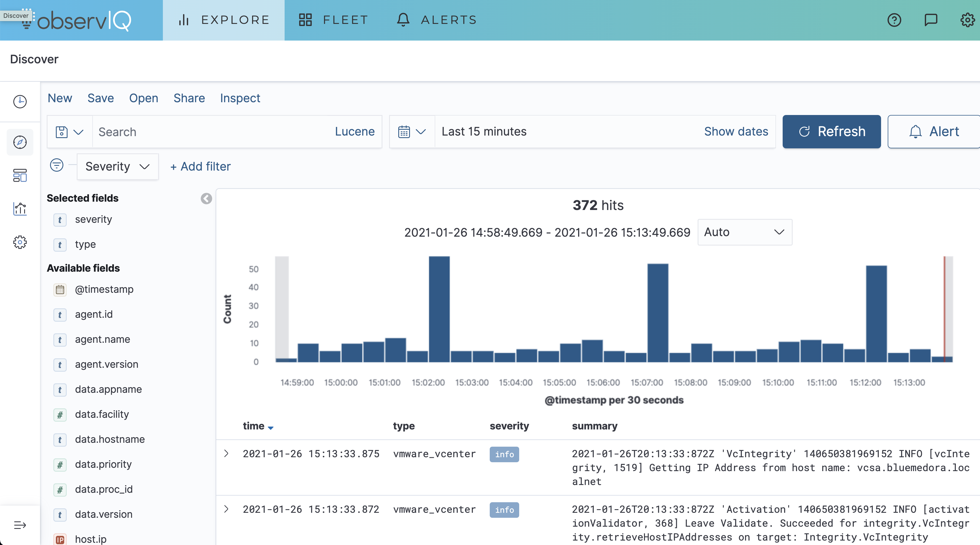Viewport: 980px width, 545px height.
Task: Click Open in the Discover menu
Action: (x=143, y=98)
